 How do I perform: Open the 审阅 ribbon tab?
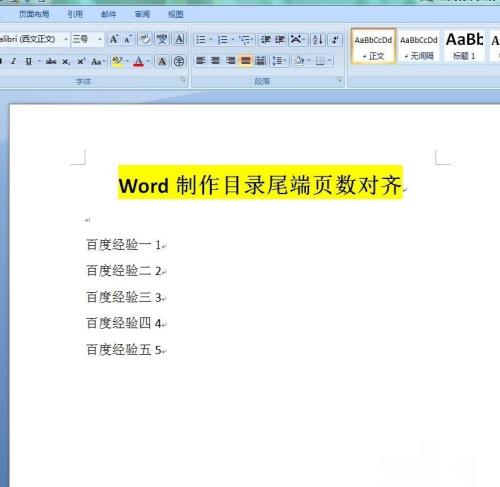pos(142,14)
